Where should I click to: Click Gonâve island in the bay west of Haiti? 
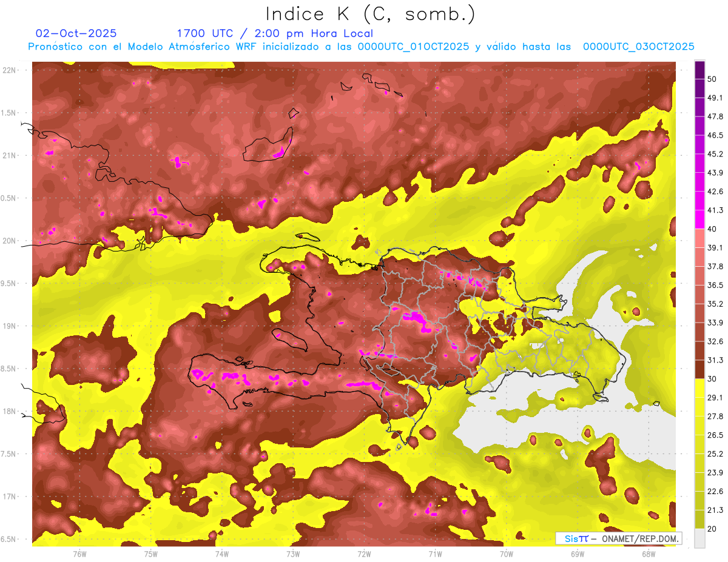tap(289, 337)
